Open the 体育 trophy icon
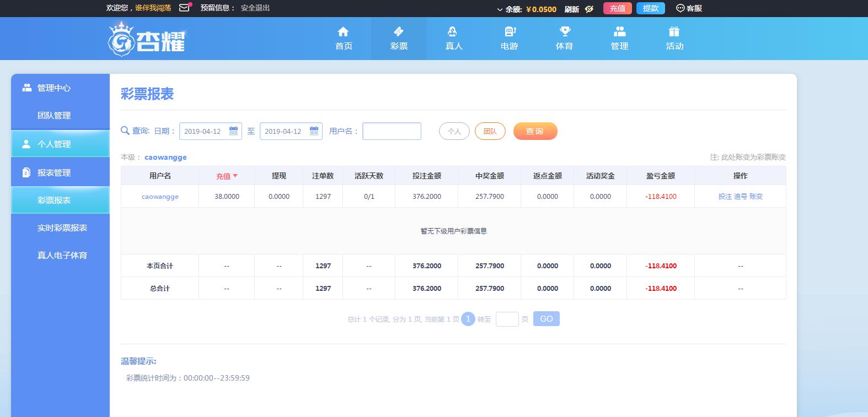 pos(564,31)
